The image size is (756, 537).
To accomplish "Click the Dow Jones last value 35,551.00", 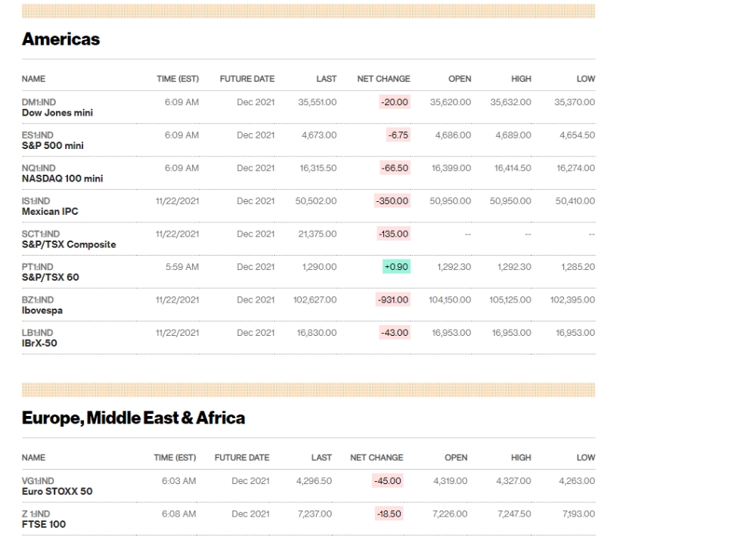I will (x=318, y=102).
